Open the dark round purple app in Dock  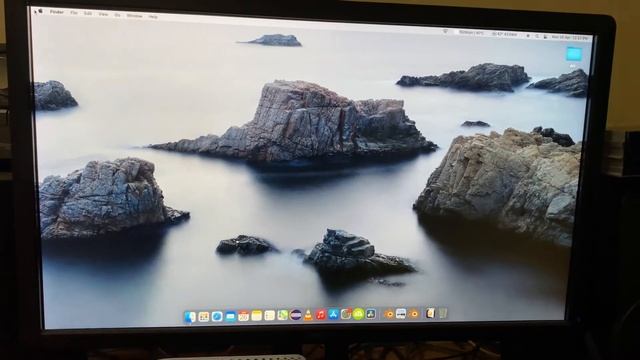click(296, 315)
